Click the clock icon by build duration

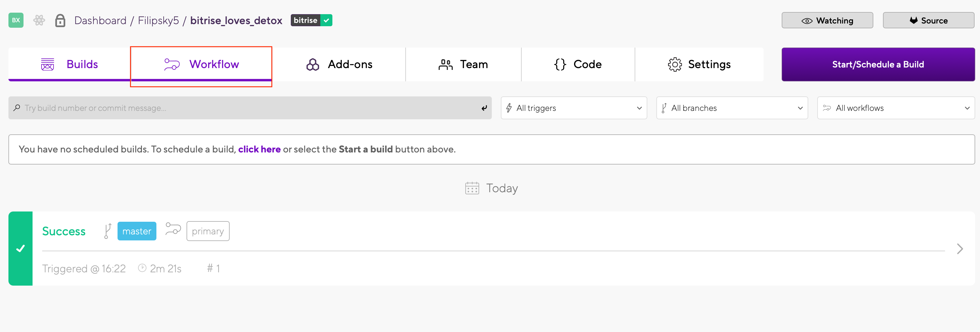coord(142,268)
